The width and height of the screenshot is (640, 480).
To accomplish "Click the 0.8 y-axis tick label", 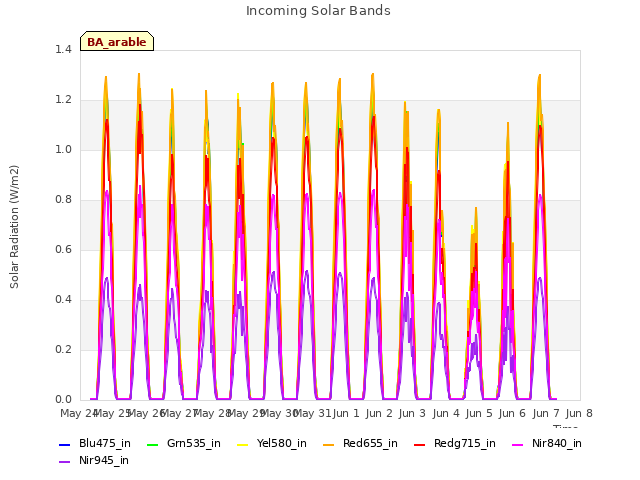I will [63, 200].
